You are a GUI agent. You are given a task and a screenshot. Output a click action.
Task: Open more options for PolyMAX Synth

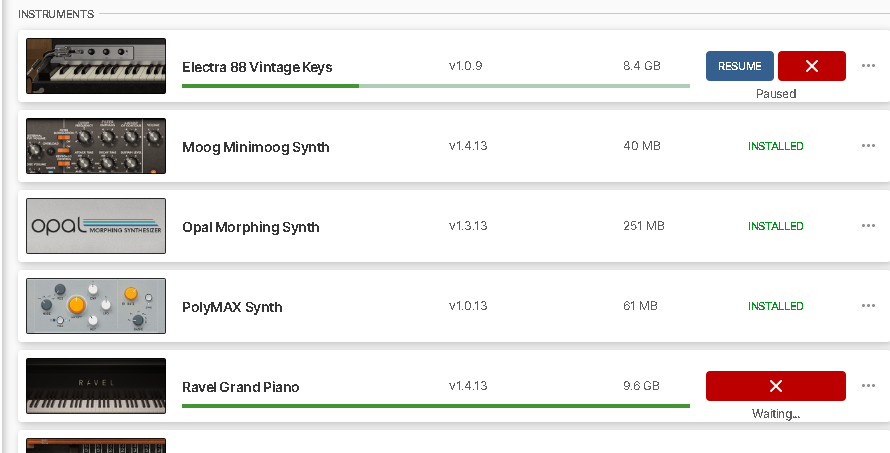click(x=868, y=306)
